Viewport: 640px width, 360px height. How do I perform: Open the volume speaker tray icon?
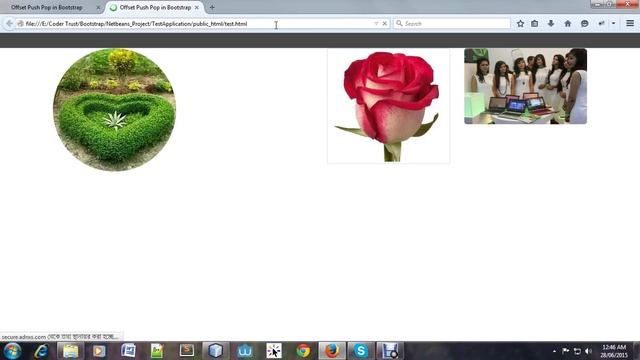588,351
